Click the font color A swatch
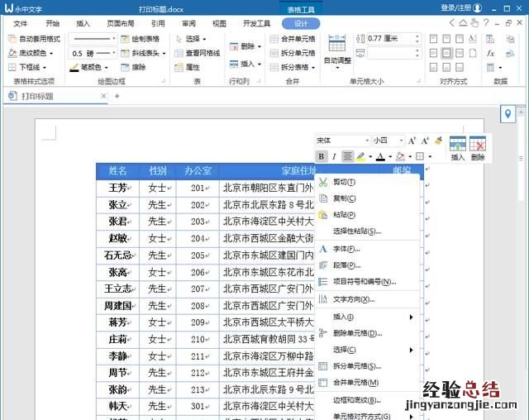 click(x=379, y=156)
